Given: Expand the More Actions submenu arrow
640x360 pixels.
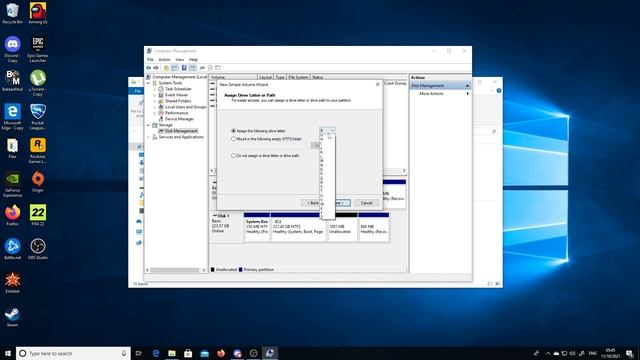Looking at the screenshot, I should click(467, 93).
